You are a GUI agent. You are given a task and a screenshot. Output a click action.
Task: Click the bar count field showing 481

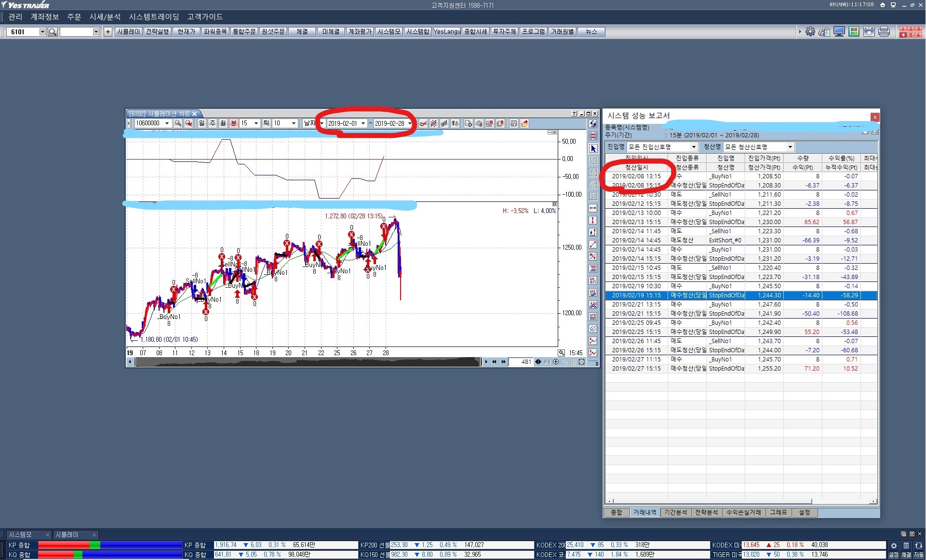pyautogui.click(x=523, y=362)
